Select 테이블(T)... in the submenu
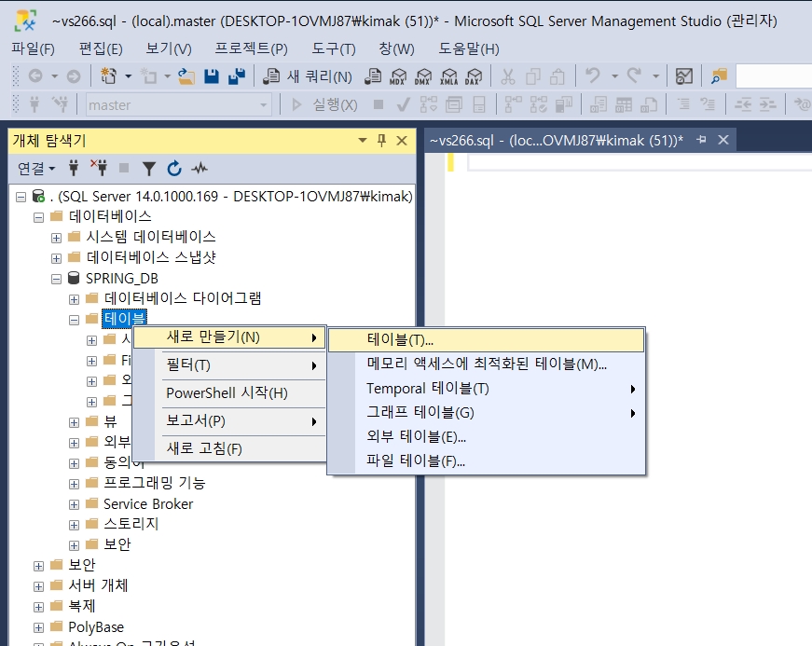Screen dimensions: 812x646 pos(487,340)
